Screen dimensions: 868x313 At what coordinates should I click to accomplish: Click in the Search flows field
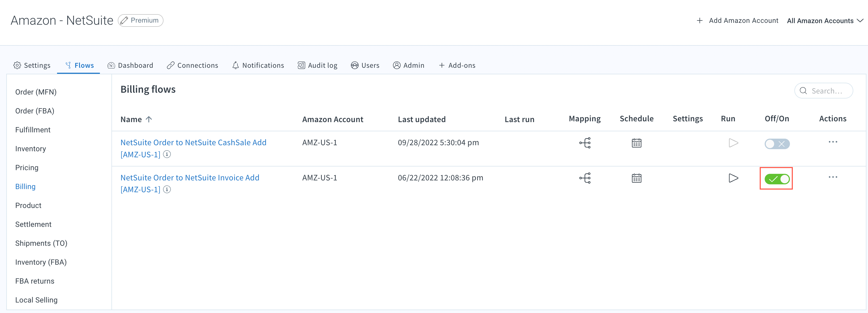coord(824,91)
